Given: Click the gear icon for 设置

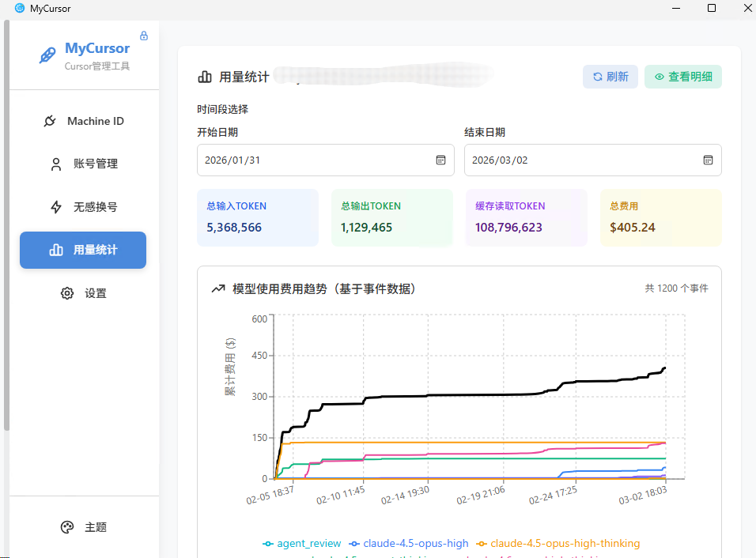Looking at the screenshot, I should click(67, 293).
